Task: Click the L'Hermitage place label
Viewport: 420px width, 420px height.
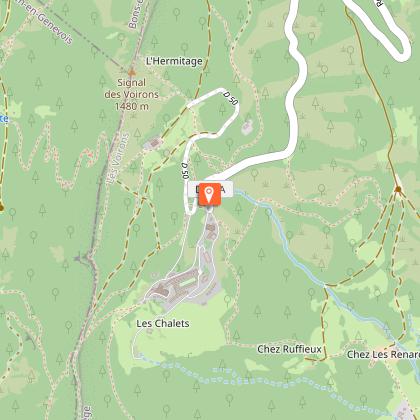Action: [174, 61]
